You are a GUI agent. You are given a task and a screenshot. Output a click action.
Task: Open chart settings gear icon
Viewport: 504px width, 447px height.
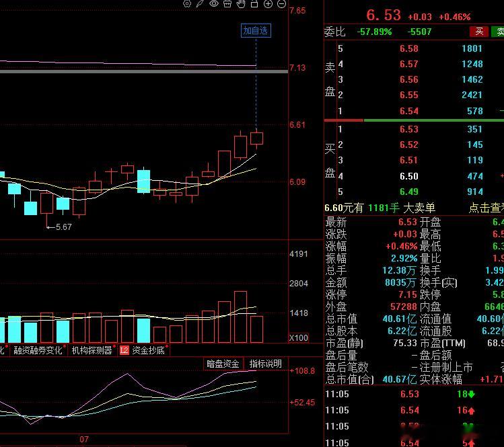point(187,3)
